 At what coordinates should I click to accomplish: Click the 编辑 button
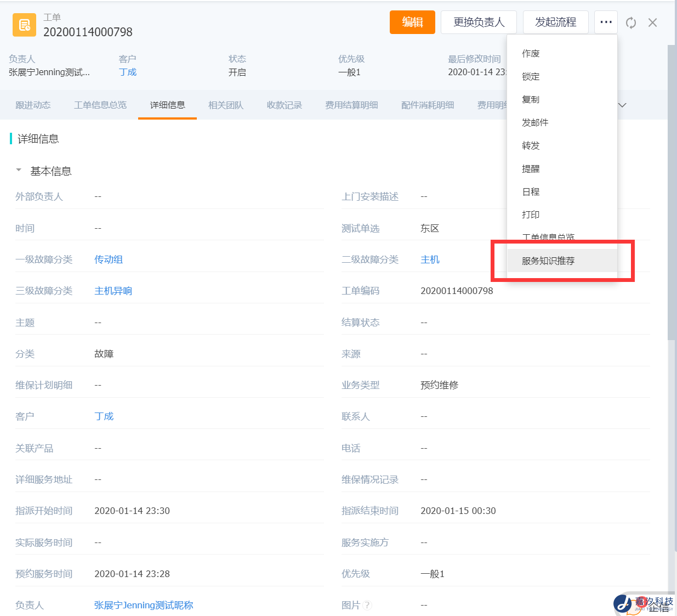pyautogui.click(x=412, y=22)
